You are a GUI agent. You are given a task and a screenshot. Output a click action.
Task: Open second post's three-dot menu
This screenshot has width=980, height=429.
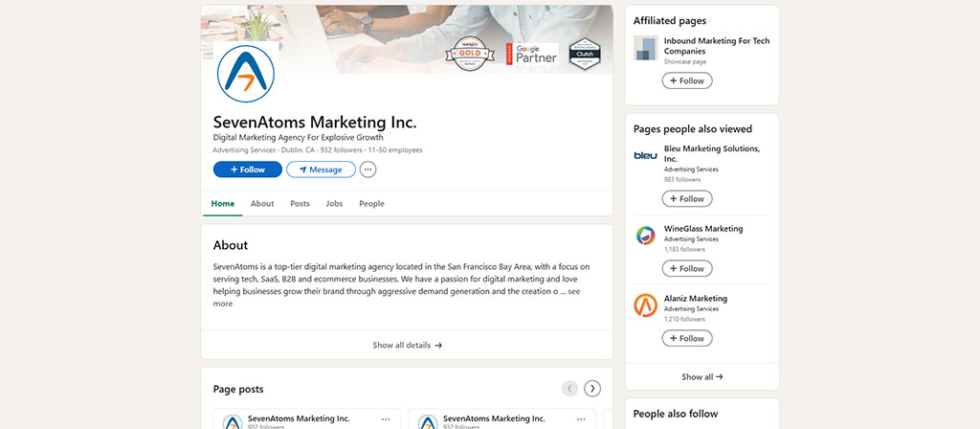[581, 419]
